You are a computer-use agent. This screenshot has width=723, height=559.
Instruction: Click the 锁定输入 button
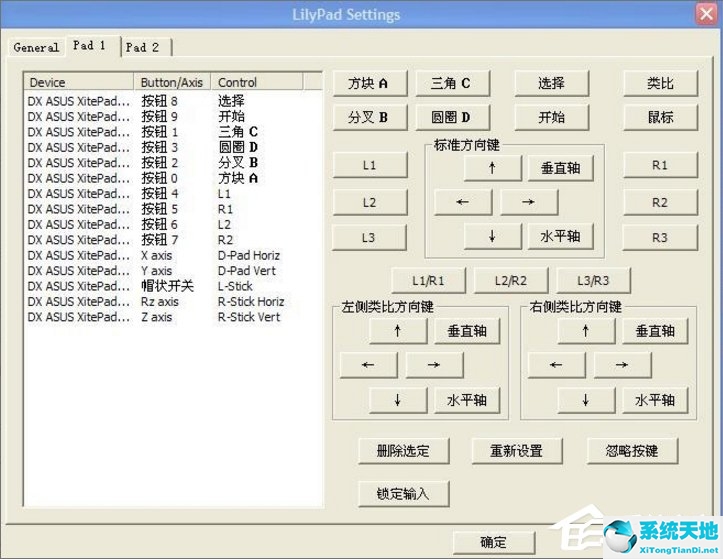tap(403, 494)
